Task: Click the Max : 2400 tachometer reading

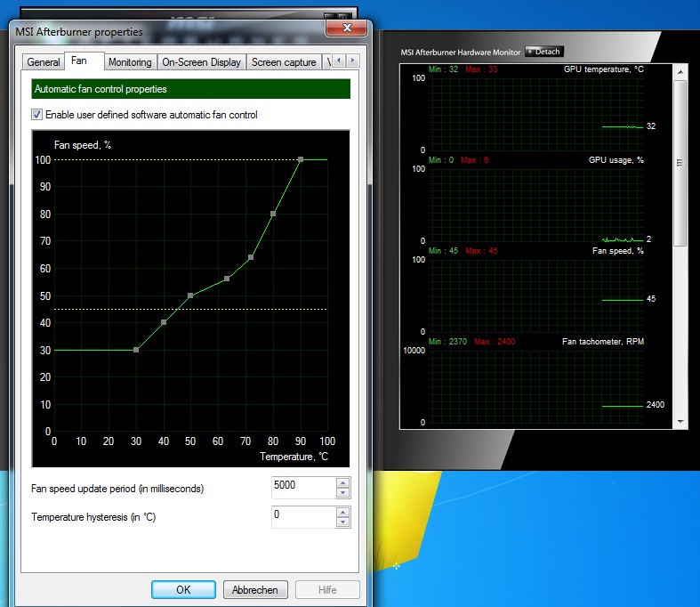Action: coord(495,341)
